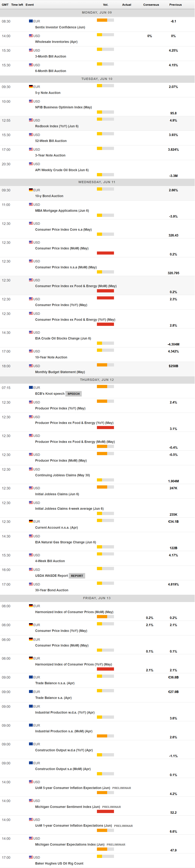195x868 pixels.
Task: Click the EU flag for ECB's Knot speech
Action: [x=31, y=387]
